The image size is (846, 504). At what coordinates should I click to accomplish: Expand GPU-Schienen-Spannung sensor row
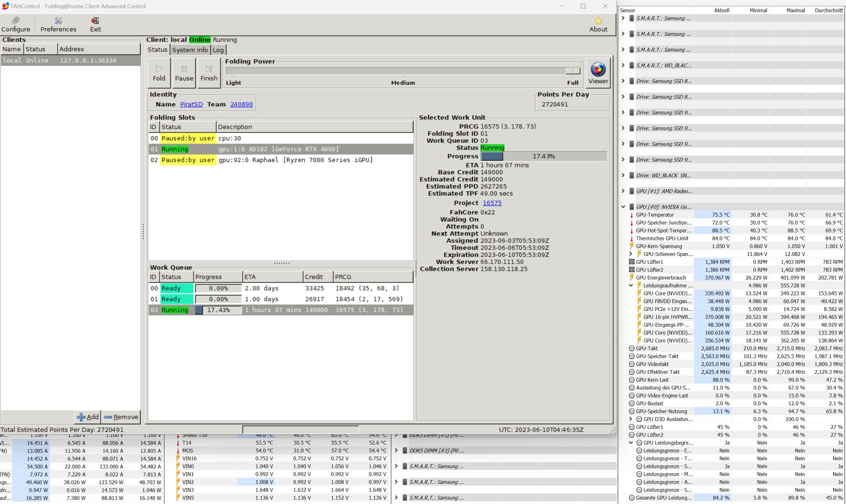point(630,254)
